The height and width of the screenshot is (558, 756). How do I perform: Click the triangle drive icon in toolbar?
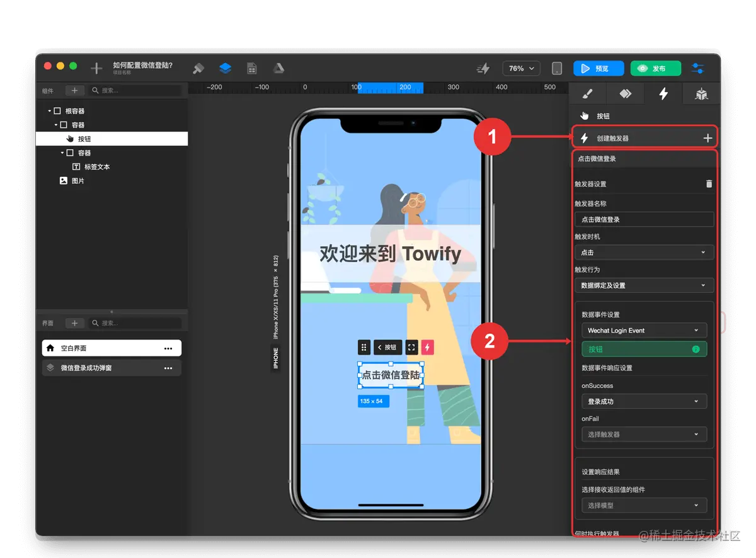(278, 68)
